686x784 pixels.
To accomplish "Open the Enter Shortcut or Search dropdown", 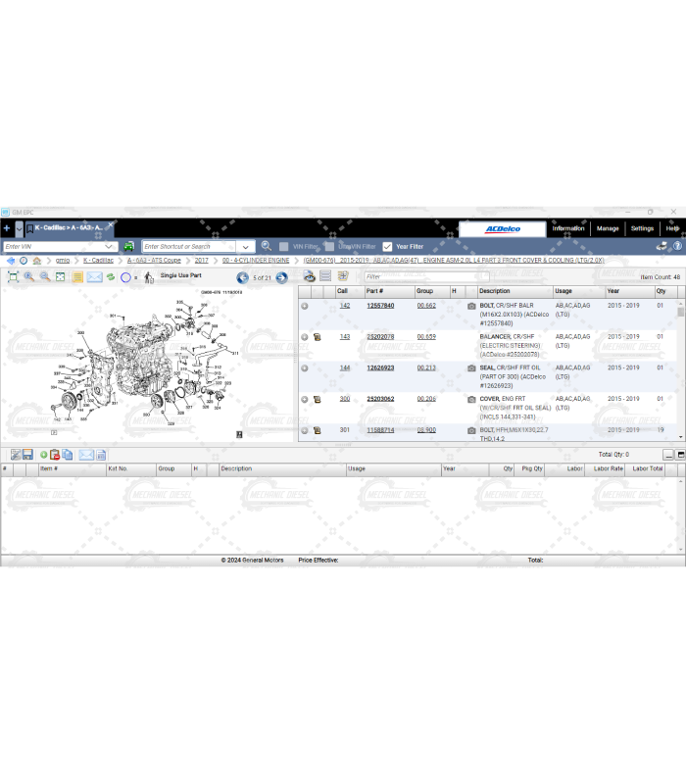I will (247, 247).
